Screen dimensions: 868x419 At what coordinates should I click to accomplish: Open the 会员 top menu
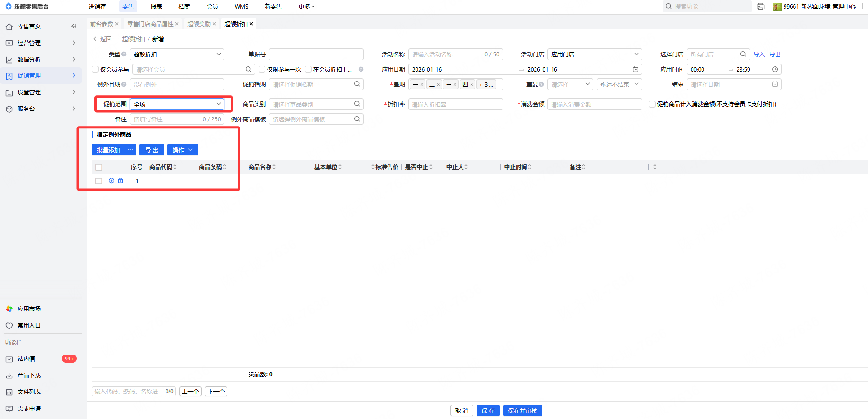tap(212, 7)
